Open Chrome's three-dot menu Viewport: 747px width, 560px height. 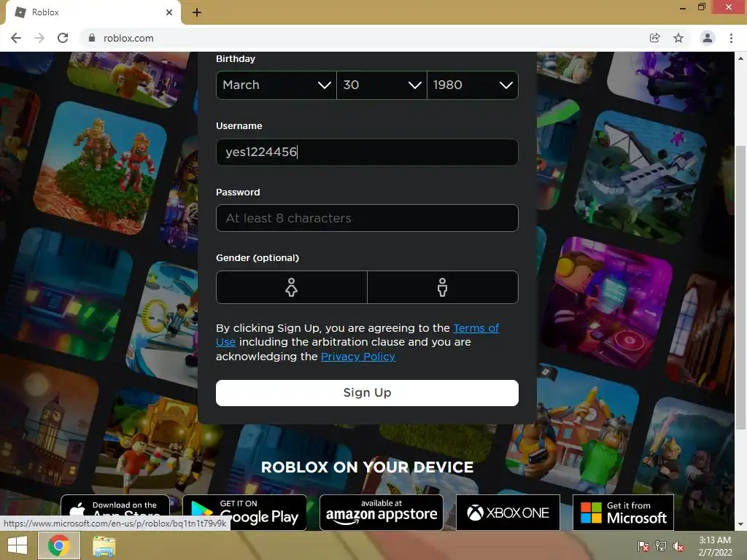point(731,38)
